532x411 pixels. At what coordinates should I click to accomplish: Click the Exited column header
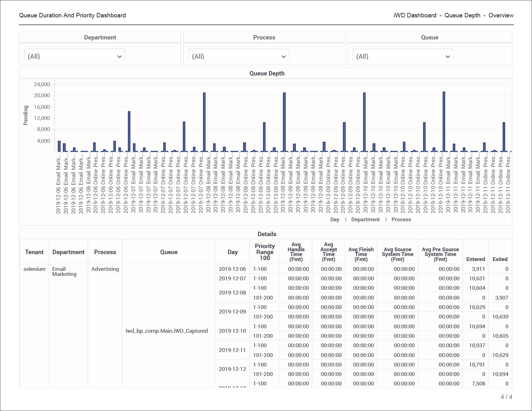click(x=500, y=259)
